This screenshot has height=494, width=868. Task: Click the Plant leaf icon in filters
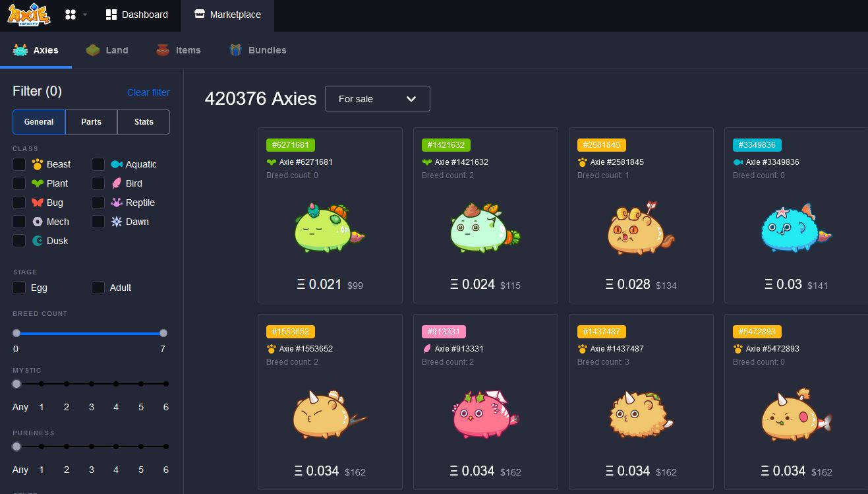[38, 183]
